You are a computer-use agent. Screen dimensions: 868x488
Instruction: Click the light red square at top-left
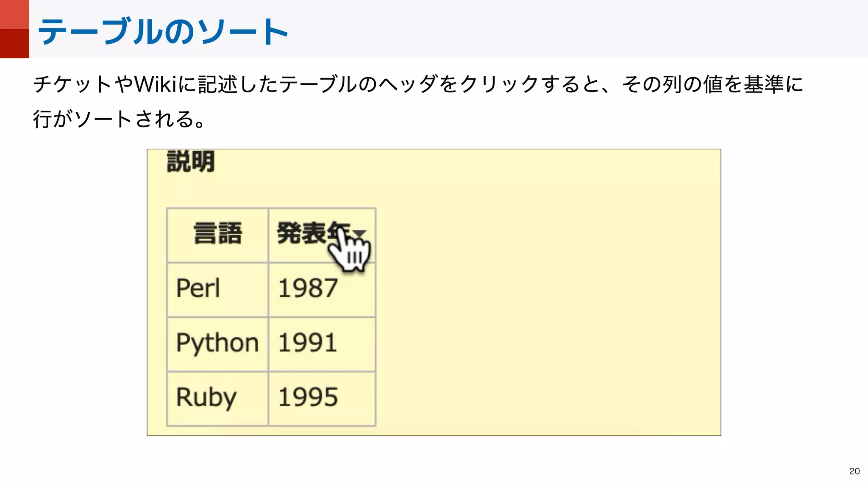tap(14, 14)
